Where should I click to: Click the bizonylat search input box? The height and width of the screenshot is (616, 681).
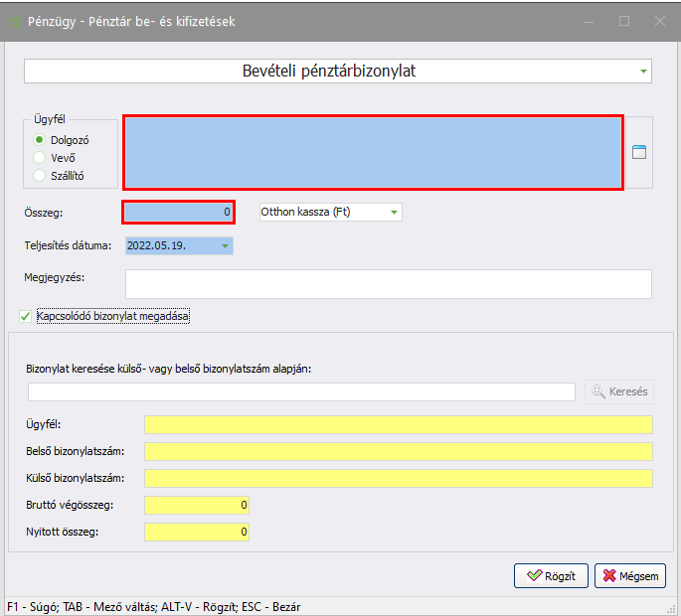click(301, 391)
